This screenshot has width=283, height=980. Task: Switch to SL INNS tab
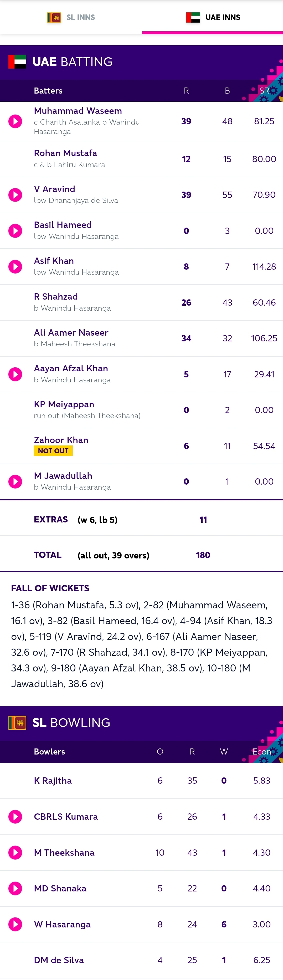[71, 18]
